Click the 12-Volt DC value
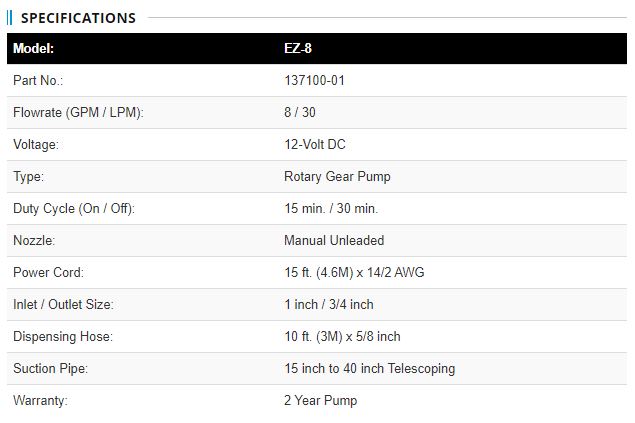Image resolution: width=635 pixels, height=423 pixels. (x=315, y=144)
